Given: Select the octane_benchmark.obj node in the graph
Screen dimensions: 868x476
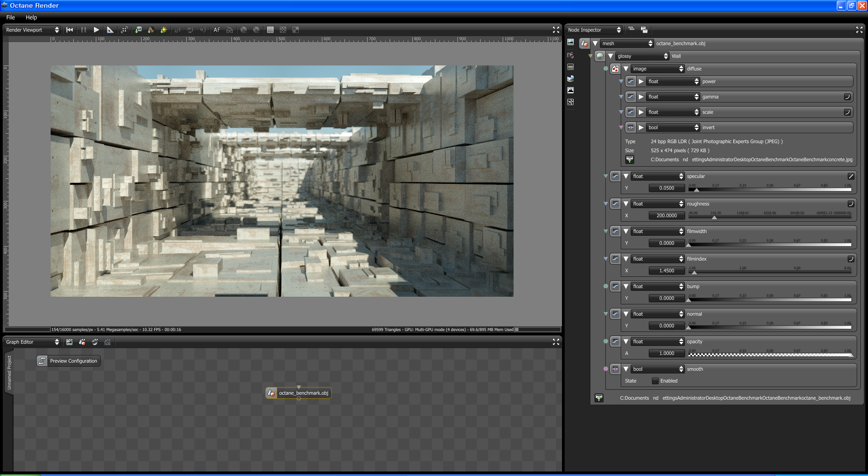Looking at the screenshot, I should click(x=298, y=393).
